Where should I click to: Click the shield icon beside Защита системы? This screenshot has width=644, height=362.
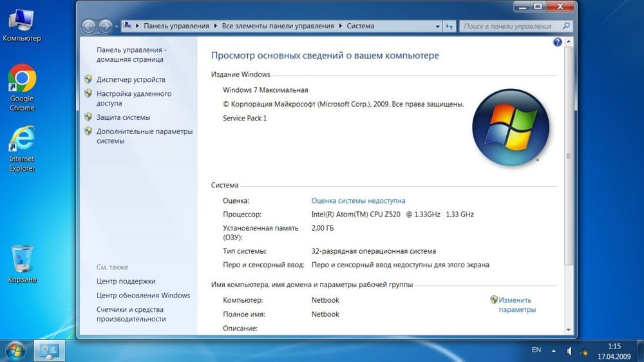click(x=88, y=117)
